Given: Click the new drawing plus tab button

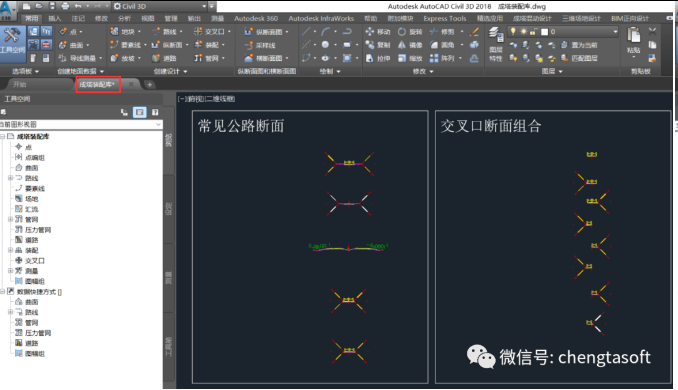Looking at the screenshot, I should [149, 85].
